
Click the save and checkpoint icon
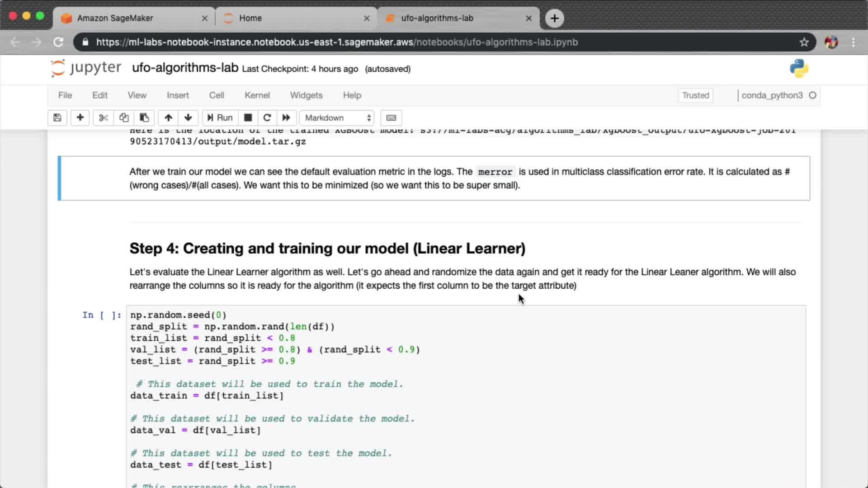point(57,117)
